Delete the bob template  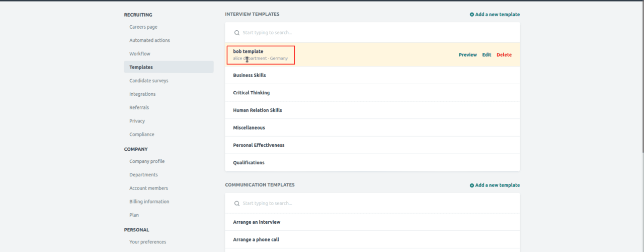[x=504, y=55]
